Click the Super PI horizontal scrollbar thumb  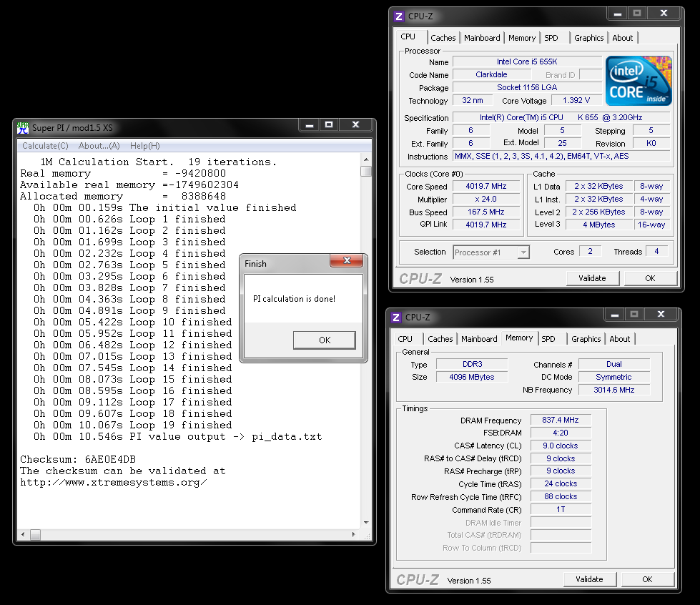tap(35, 534)
